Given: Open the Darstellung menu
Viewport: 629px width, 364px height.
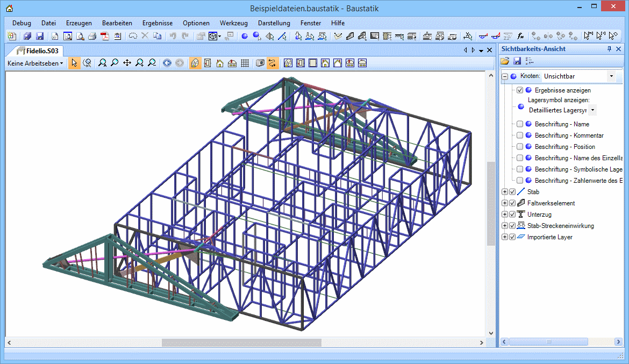Looking at the screenshot, I should tap(274, 23).
